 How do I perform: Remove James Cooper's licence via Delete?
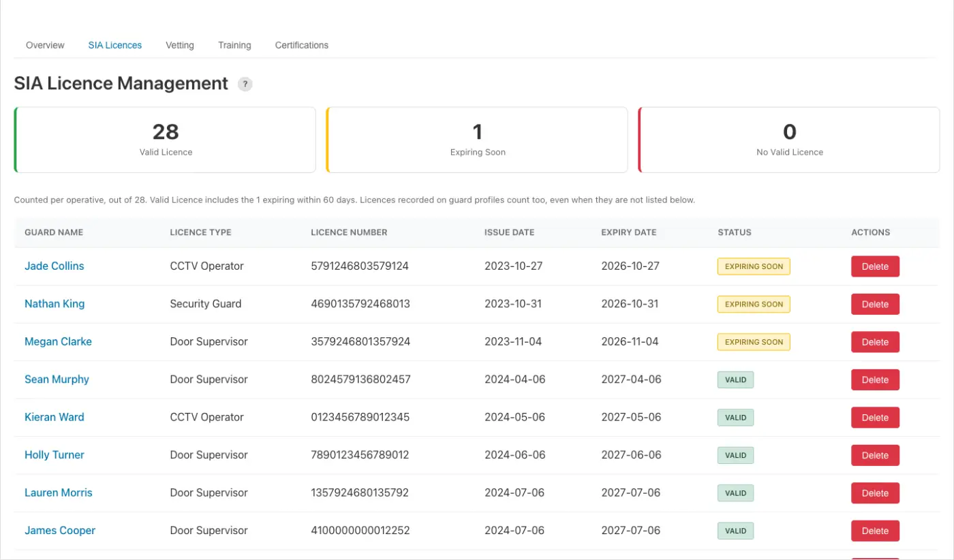coord(875,531)
